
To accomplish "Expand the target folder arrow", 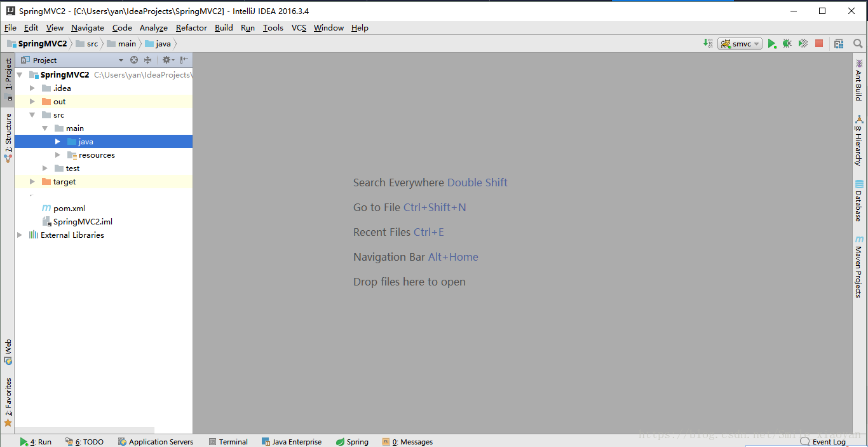I will 32,182.
